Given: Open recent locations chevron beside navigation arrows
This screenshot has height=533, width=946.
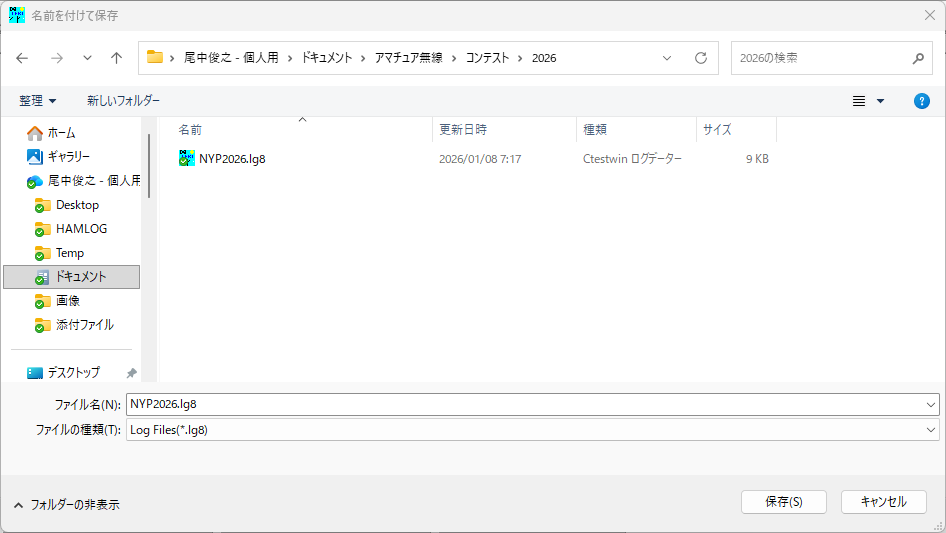Looking at the screenshot, I should point(87,58).
